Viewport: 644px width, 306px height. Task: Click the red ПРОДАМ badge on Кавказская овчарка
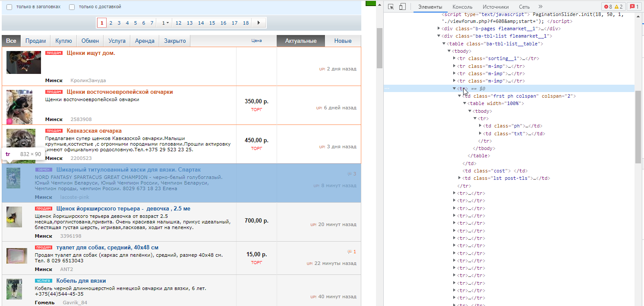tap(54, 131)
